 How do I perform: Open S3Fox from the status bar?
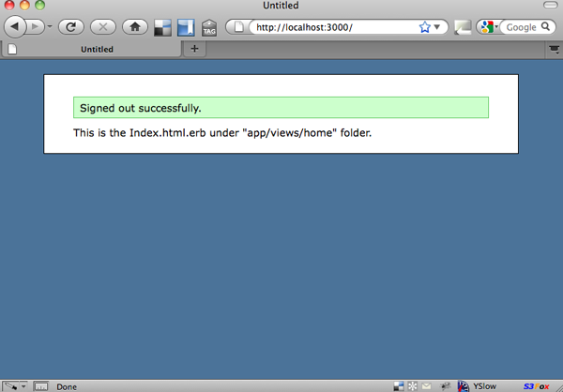click(x=537, y=386)
